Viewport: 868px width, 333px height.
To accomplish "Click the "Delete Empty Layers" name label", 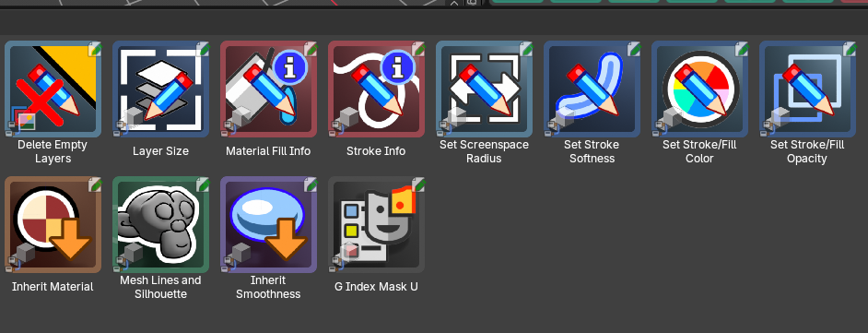I will (x=53, y=151).
